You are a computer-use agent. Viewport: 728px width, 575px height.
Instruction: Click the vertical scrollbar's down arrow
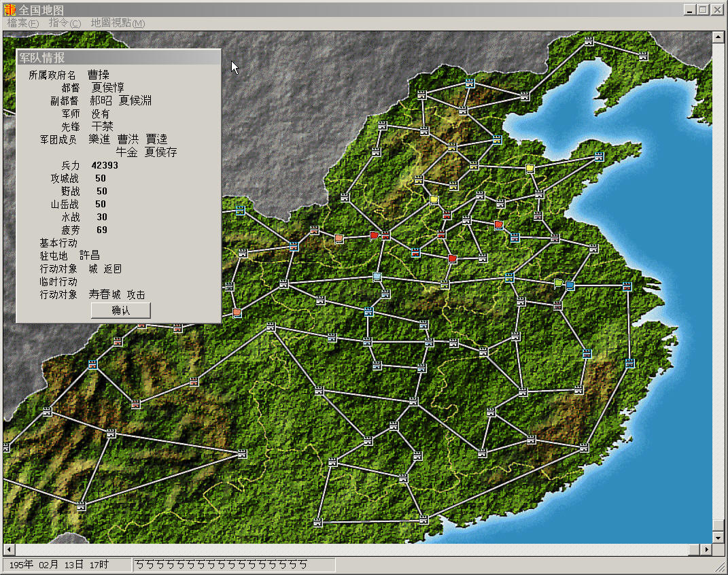click(718, 538)
